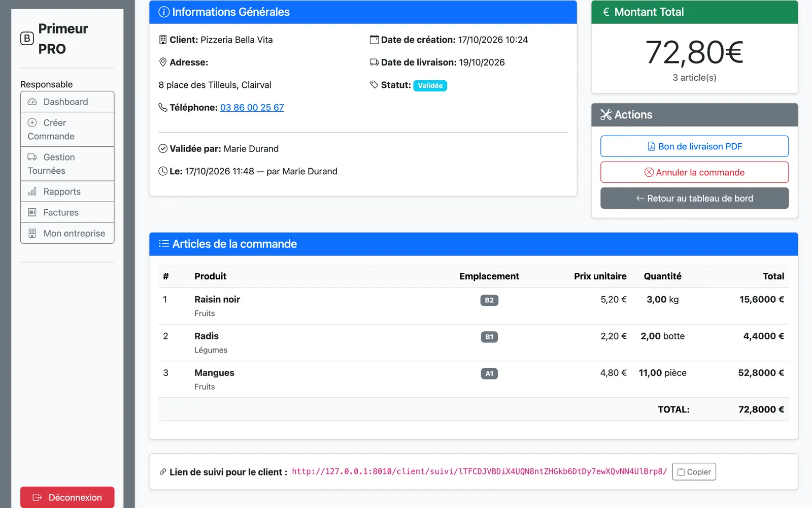Click the tag icon beside Statut
The height and width of the screenshot is (508, 812).
[x=375, y=84]
